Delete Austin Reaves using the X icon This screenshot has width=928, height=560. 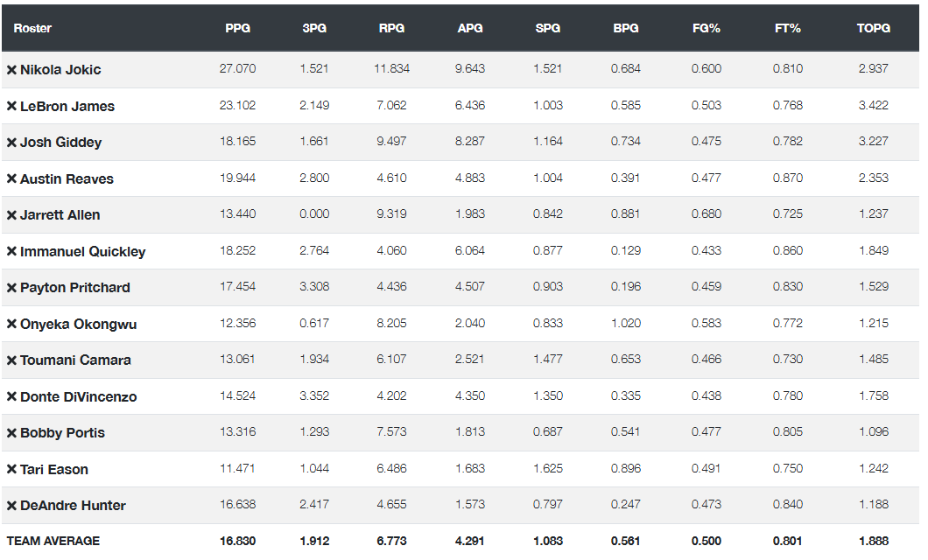point(12,179)
